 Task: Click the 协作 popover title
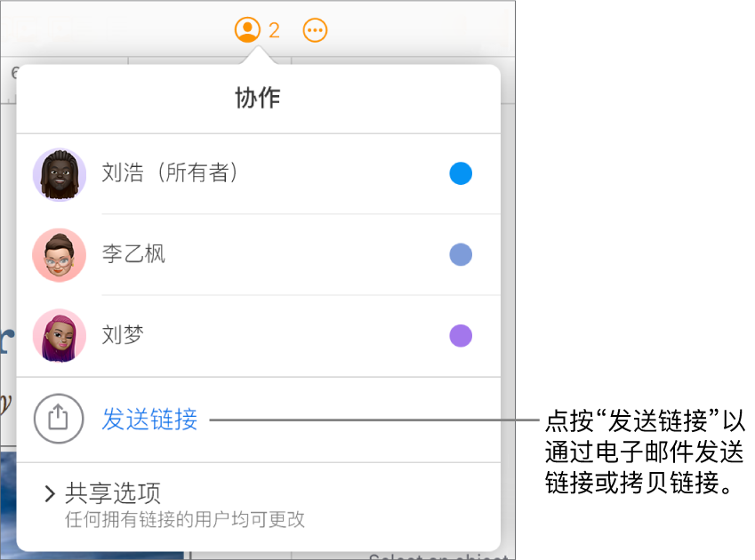257,98
